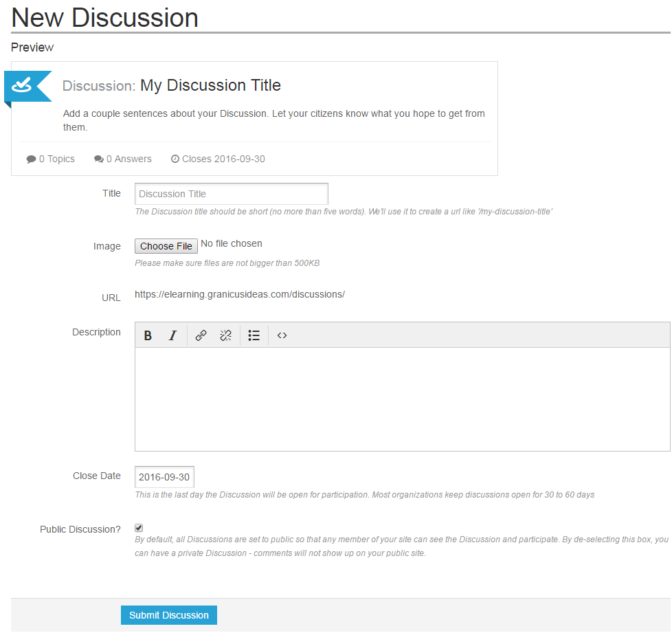
Task: Uncheck the Public Discussion checkbox
Action: (x=139, y=528)
